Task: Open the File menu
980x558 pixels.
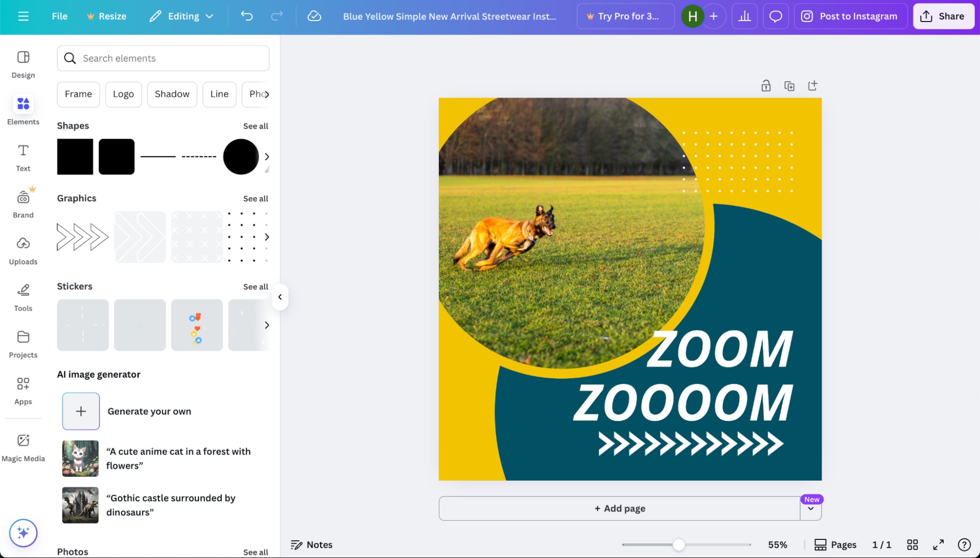Action: coord(59,16)
